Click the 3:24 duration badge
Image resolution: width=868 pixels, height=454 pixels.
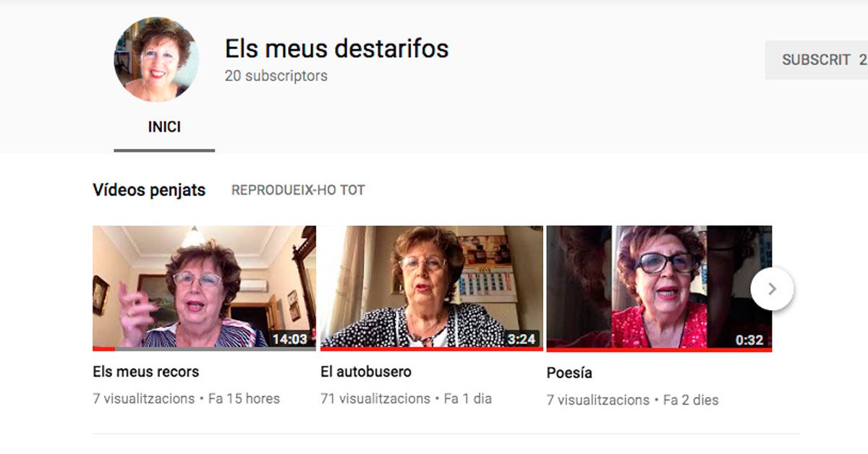[522, 339]
